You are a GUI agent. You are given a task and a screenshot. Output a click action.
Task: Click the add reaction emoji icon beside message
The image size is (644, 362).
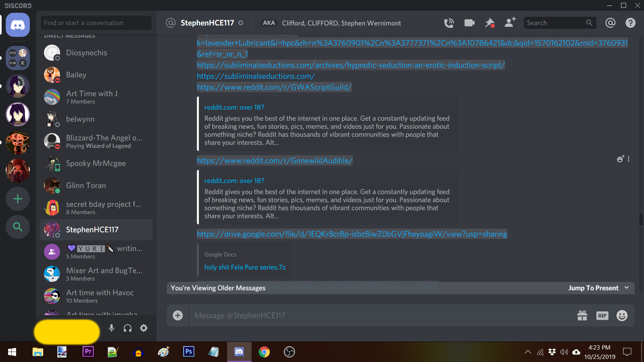point(620,159)
